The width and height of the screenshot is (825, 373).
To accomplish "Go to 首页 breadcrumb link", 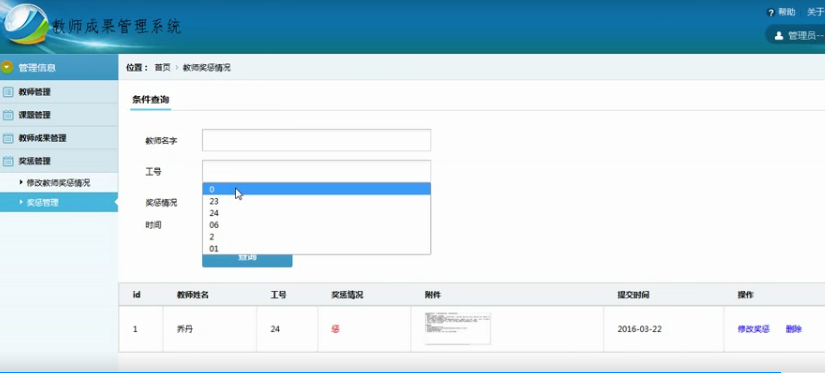I will (x=162, y=68).
